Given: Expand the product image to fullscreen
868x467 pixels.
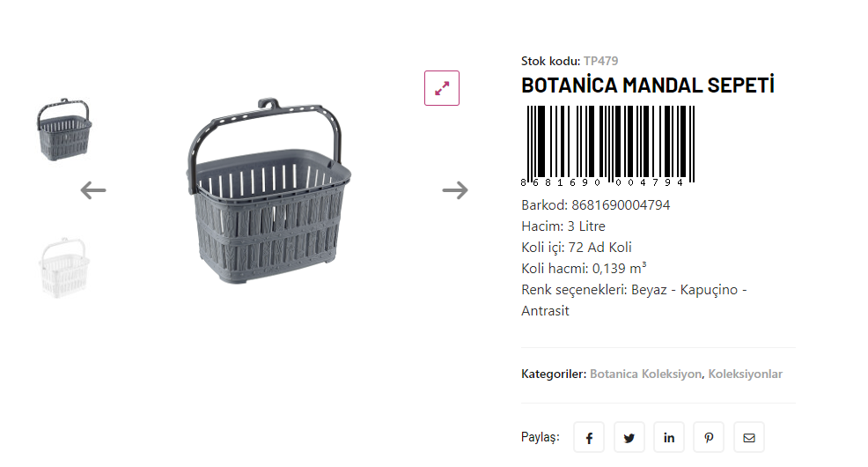Looking at the screenshot, I should click(442, 88).
